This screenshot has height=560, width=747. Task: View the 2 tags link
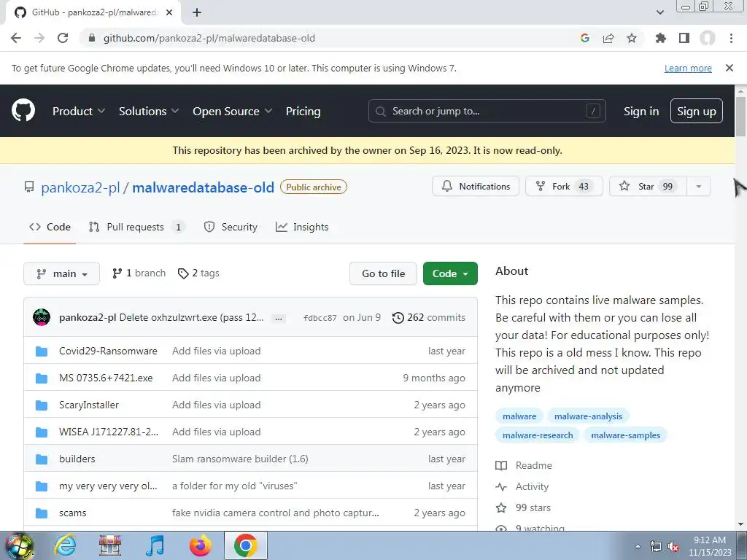[x=198, y=273]
